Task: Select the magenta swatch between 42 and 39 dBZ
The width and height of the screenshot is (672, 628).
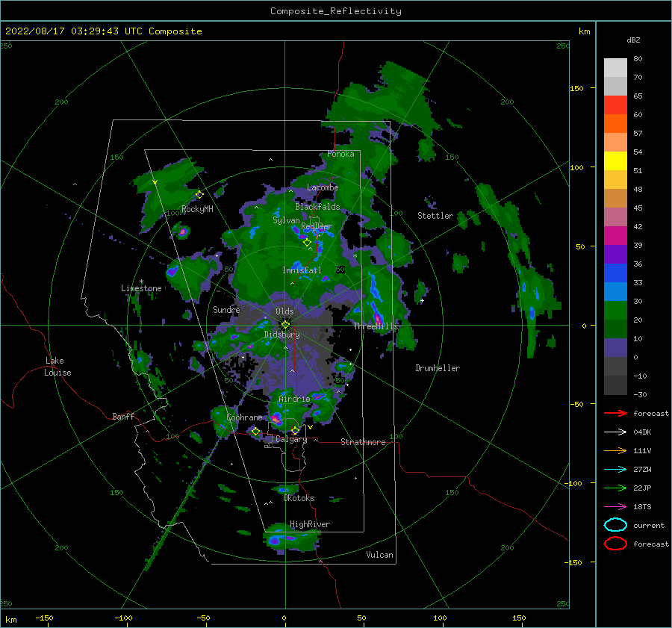Action: click(615, 236)
